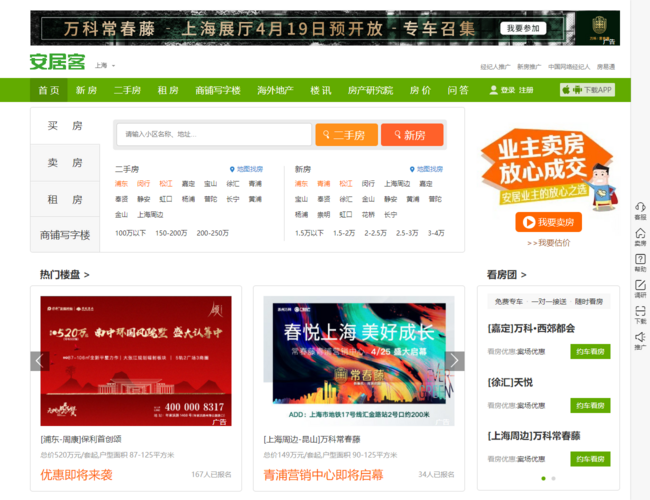Filter 二手房 by 200-250万 price
This screenshot has width=650, height=500.
[x=213, y=233]
